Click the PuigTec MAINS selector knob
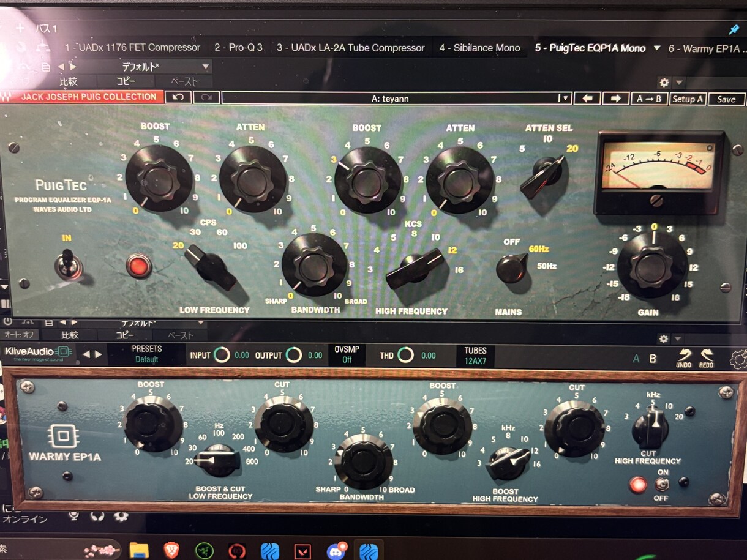The width and height of the screenshot is (747, 560). coord(511,268)
